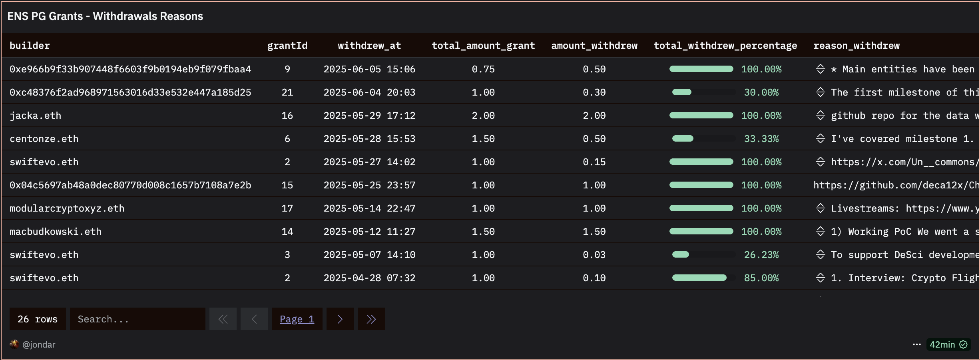980x360 pixels.
Task: Expand reason text for centonze.eth row
Action: click(820, 138)
